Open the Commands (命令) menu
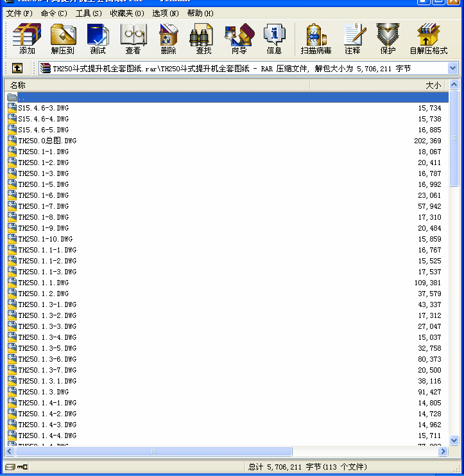The height and width of the screenshot is (476, 464). [54, 13]
